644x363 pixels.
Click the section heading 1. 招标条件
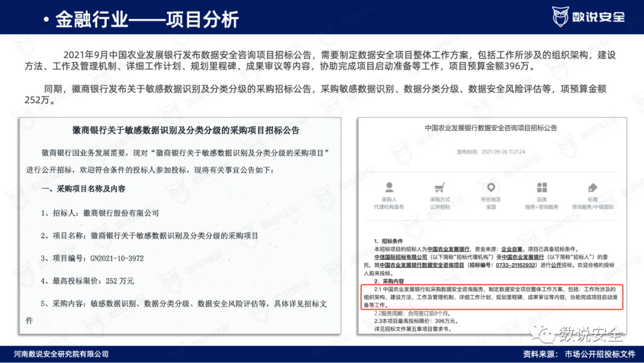389,241
